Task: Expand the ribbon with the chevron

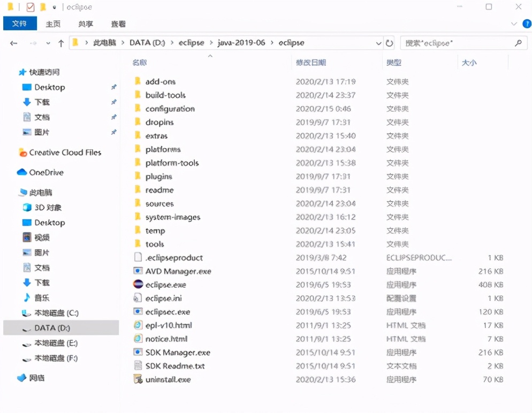Action: click(514, 24)
